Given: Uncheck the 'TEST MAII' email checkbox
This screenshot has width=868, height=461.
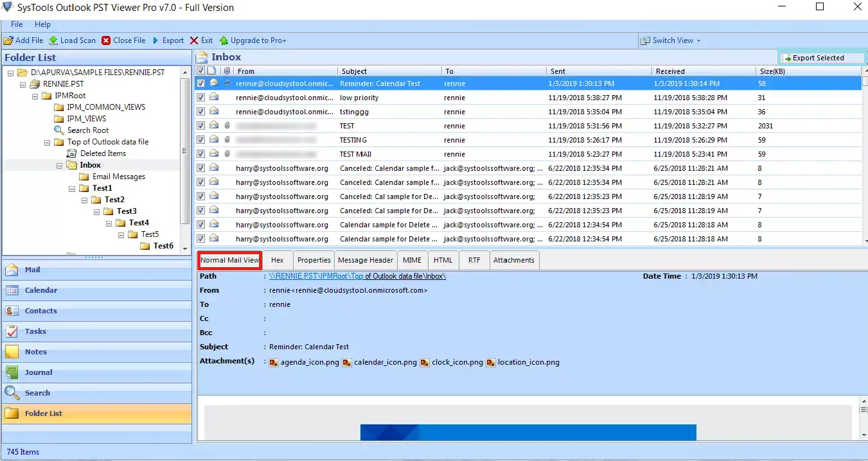Looking at the screenshot, I should 201,154.
